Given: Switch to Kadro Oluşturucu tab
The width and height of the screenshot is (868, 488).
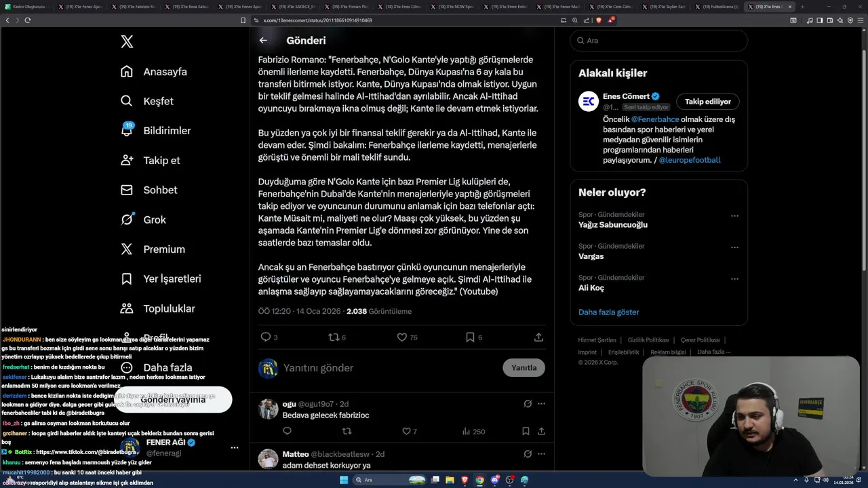Looking at the screenshot, I should click(27, 7).
